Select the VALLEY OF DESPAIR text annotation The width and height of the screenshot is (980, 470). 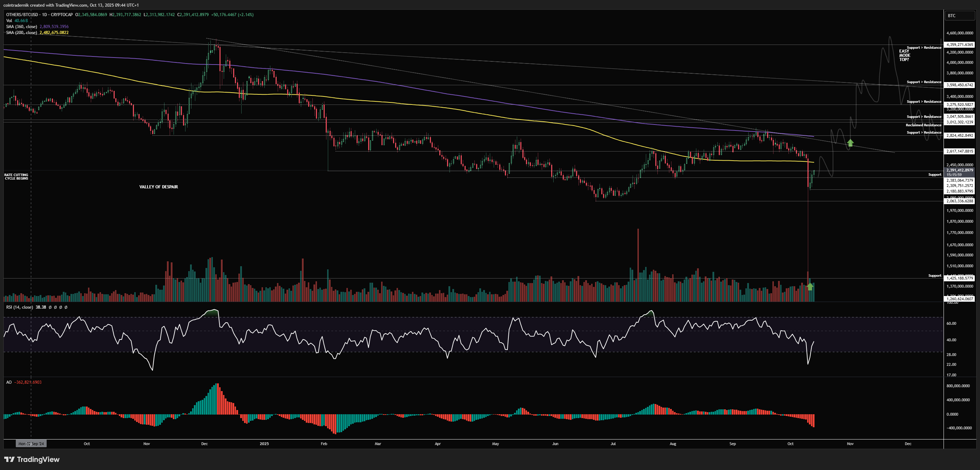coord(158,187)
